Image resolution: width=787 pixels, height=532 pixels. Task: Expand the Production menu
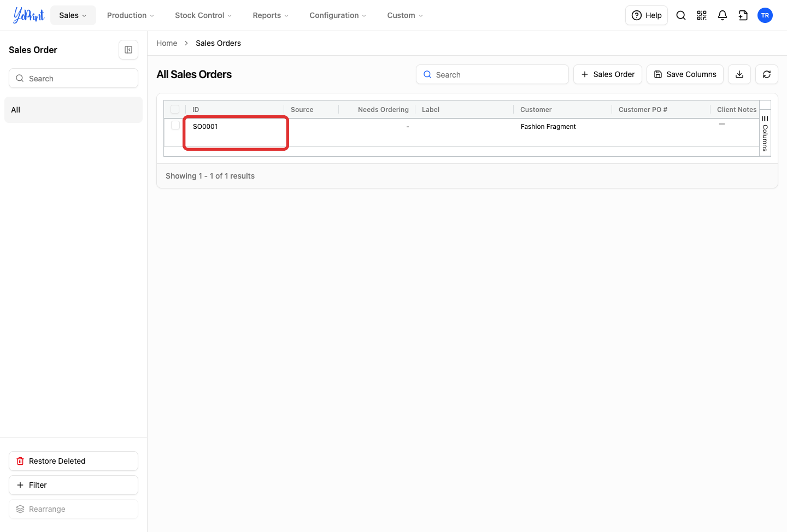pos(131,15)
